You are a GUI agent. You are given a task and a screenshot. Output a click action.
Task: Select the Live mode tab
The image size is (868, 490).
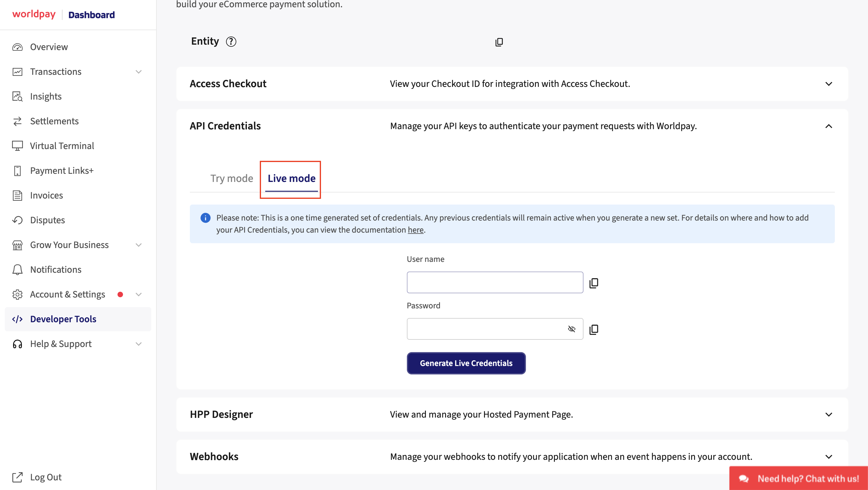tap(291, 178)
